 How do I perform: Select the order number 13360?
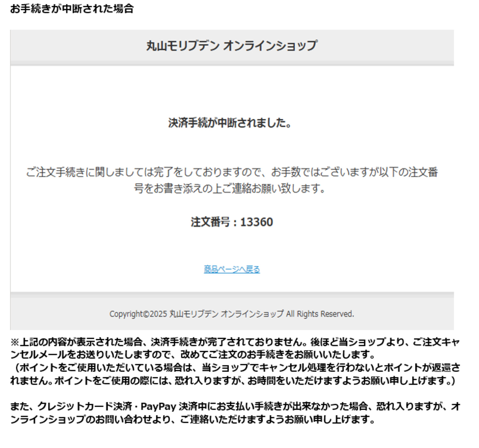pos(256,222)
